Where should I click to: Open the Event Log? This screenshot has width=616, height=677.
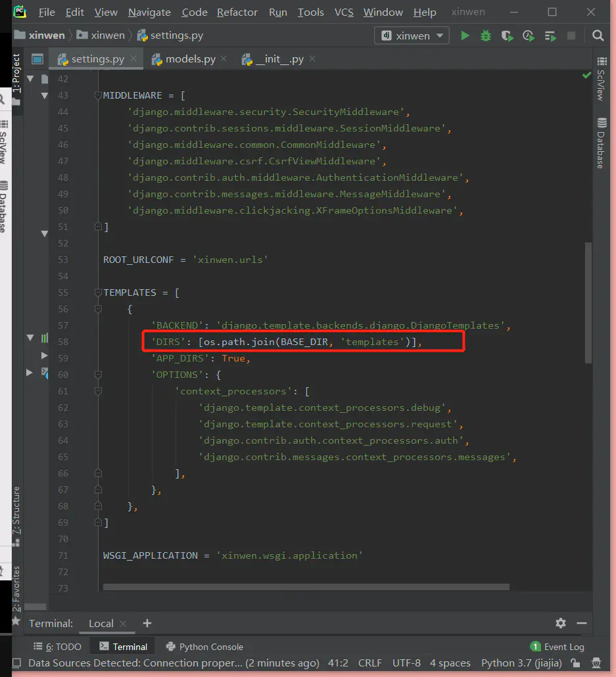click(557, 646)
